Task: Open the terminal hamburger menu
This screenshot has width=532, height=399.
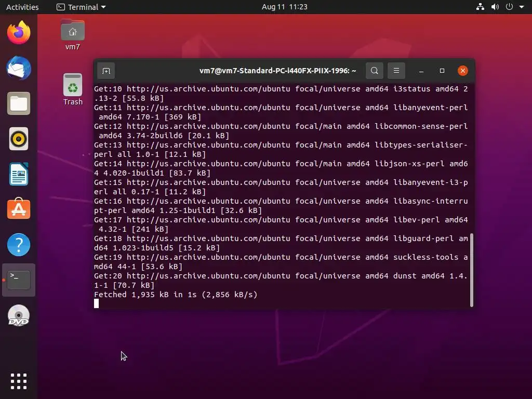Action: pyautogui.click(x=396, y=71)
